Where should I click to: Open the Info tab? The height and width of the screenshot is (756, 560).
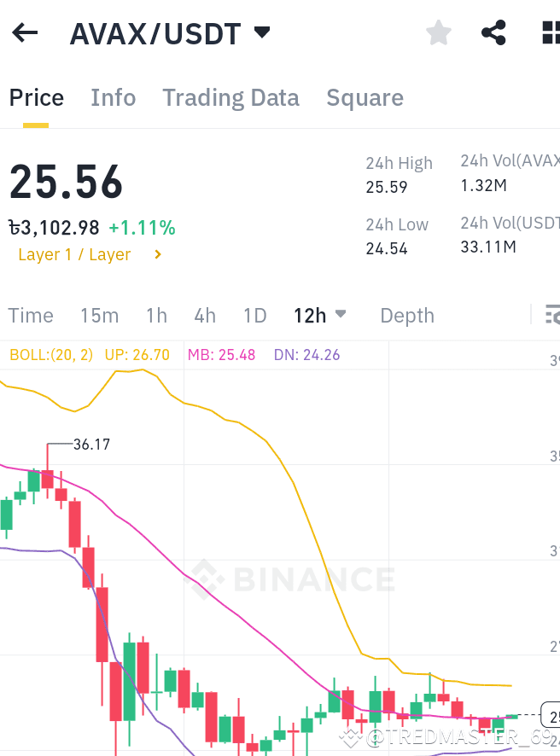tap(113, 97)
